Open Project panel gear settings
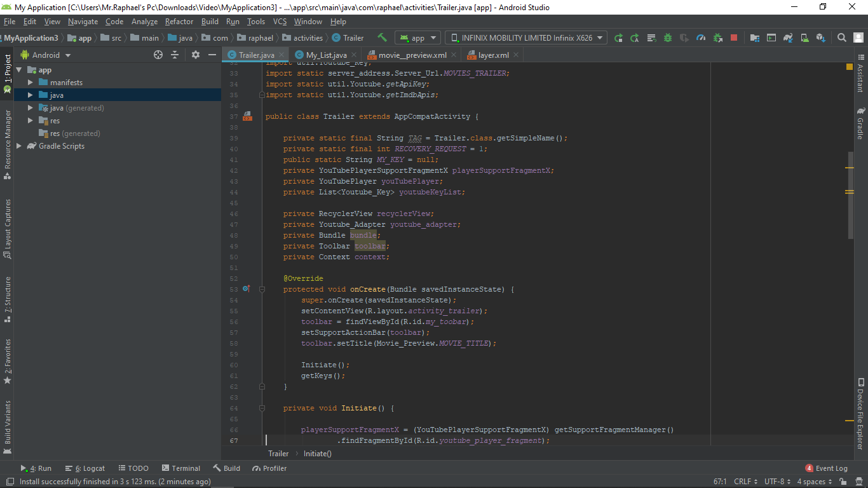 [196, 55]
